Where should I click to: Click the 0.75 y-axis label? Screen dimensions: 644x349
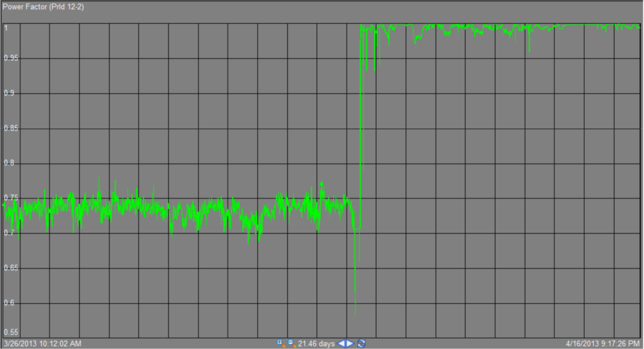[x=10, y=198]
